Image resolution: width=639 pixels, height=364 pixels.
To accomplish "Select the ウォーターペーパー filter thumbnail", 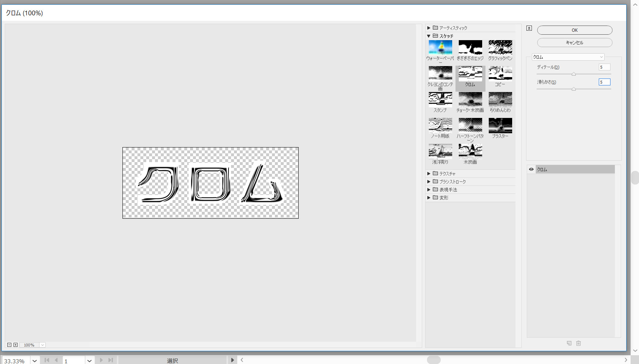I will click(440, 47).
